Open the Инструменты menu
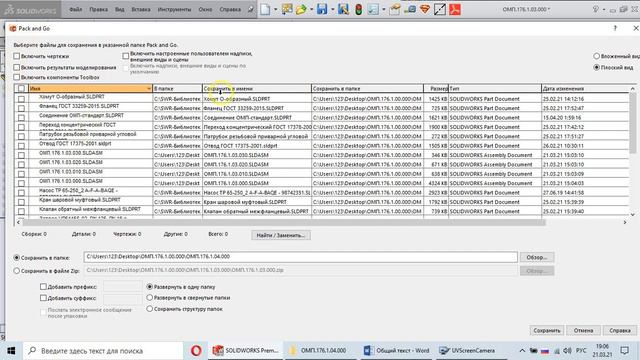 click(174, 9)
